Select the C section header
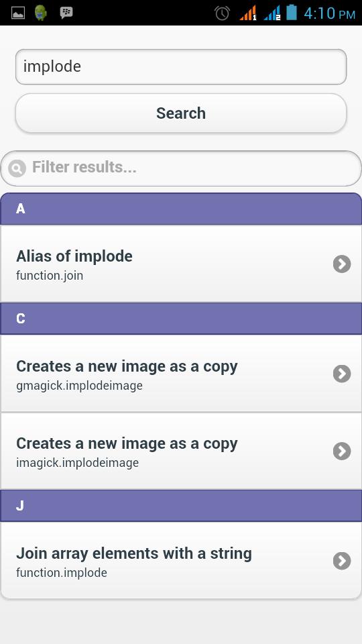This screenshot has width=362, height=644. [181, 319]
